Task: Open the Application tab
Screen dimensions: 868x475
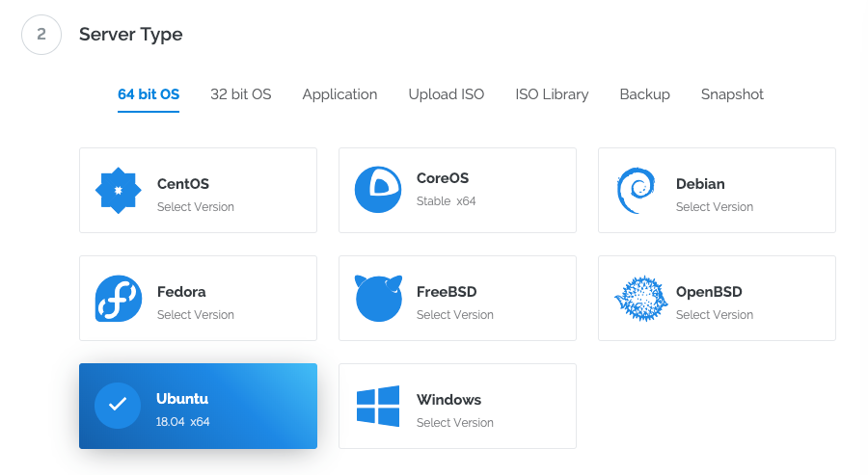Action: [339, 94]
